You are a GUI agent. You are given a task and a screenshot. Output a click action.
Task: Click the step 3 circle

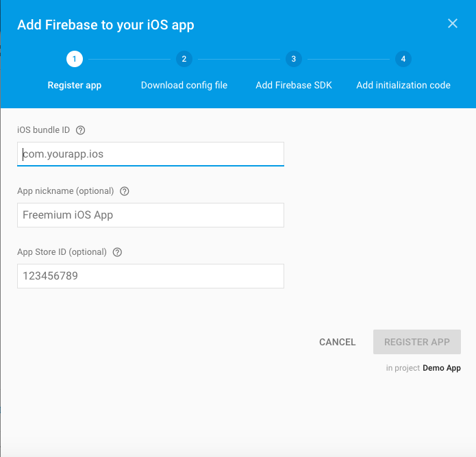click(293, 59)
